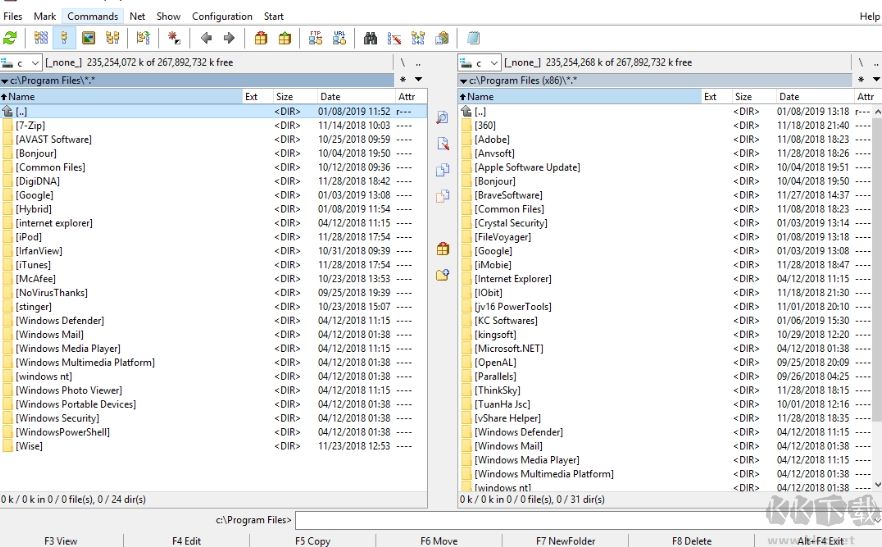Sort left panel by Ext column header
This screenshot has width=882, height=547.
[x=258, y=96]
